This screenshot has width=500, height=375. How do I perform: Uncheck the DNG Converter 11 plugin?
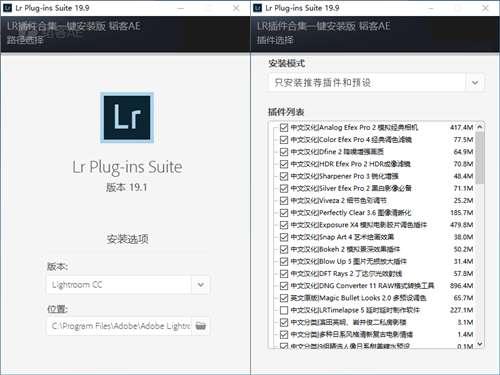284,286
